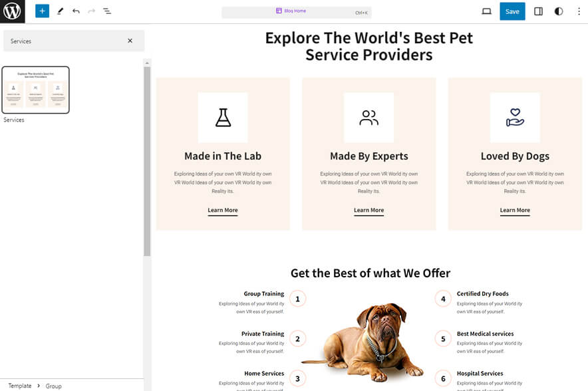588x391 pixels.
Task: Close the Services panel
Action: [130, 41]
